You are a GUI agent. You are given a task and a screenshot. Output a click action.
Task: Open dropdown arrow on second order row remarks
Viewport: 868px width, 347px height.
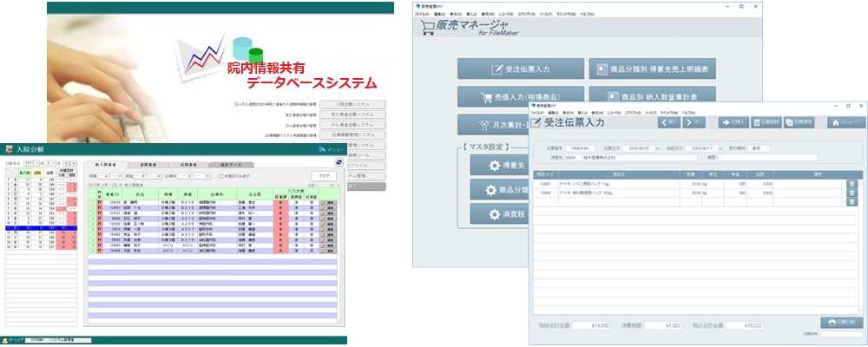pyautogui.click(x=844, y=193)
